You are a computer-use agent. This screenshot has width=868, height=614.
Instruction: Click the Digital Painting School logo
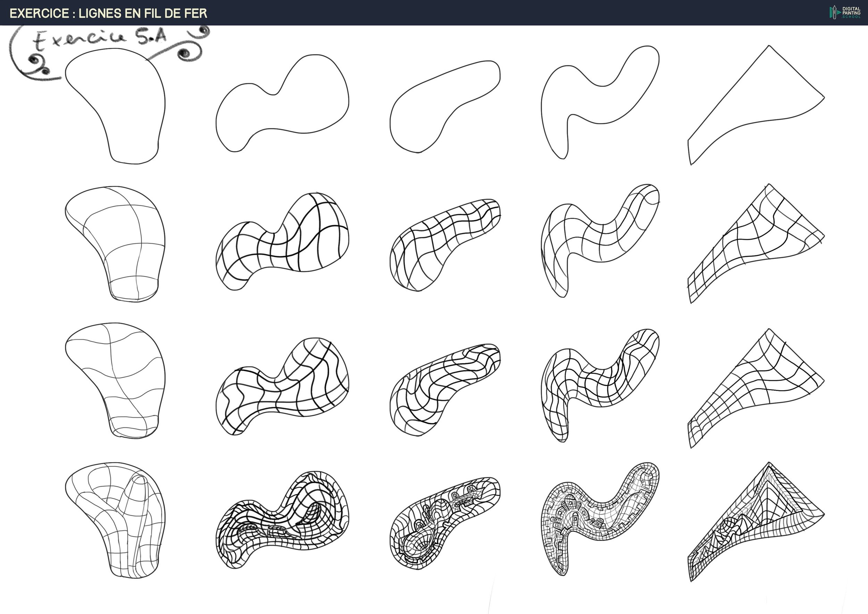tap(845, 12)
